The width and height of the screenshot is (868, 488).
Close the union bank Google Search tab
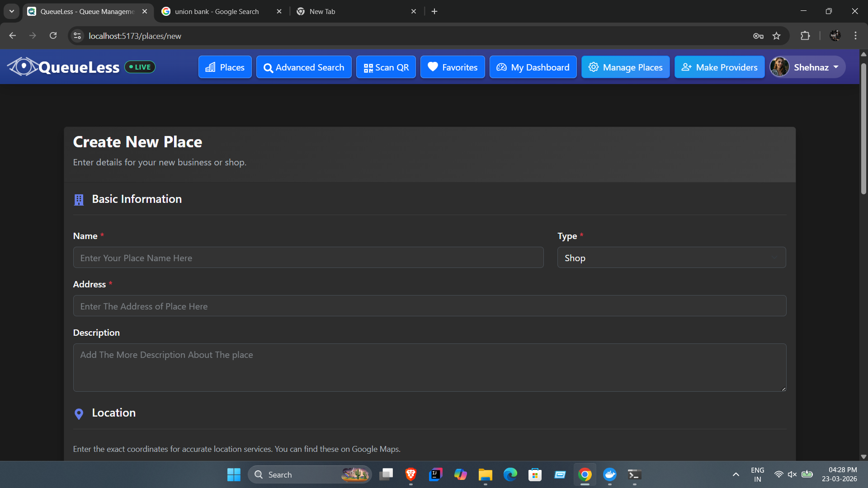[x=279, y=11]
